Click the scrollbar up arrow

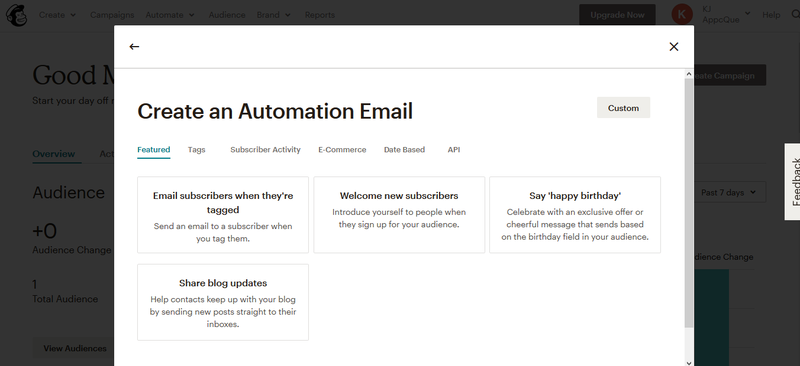click(689, 74)
